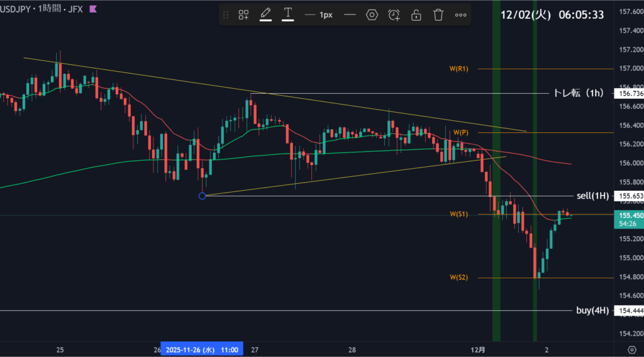The width and height of the screenshot is (644, 357).
Task: Grab the floating toolbar drag handle
Action: [x=226, y=14]
